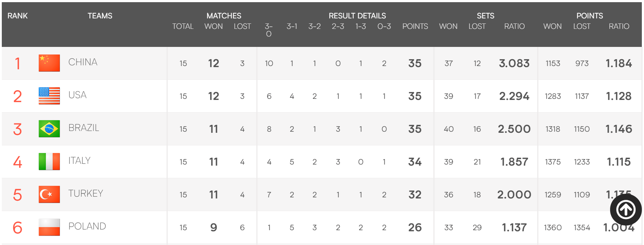Click the MATCHES WON column header
Viewport: 644px width, 245px height.
pyautogui.click(x=213, y=26)
